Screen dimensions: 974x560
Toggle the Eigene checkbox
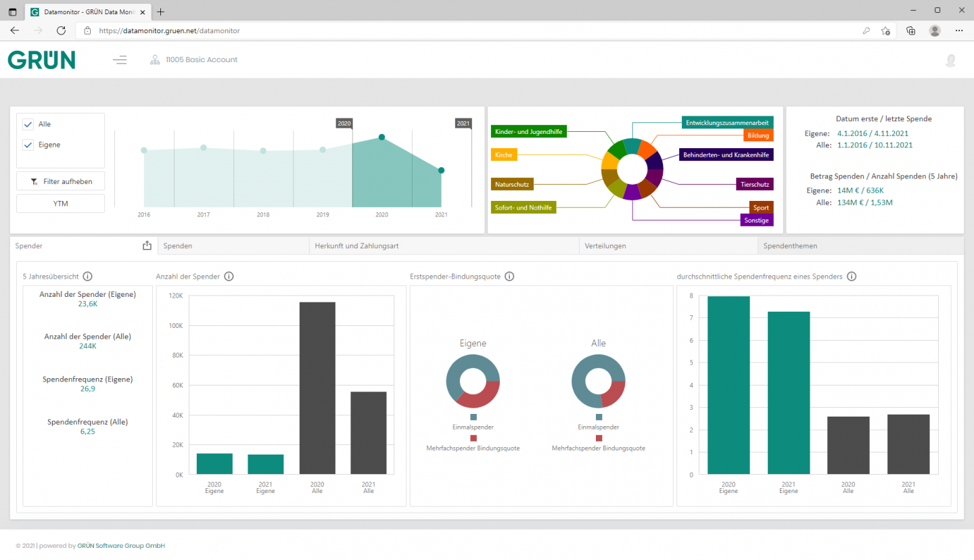28,145
